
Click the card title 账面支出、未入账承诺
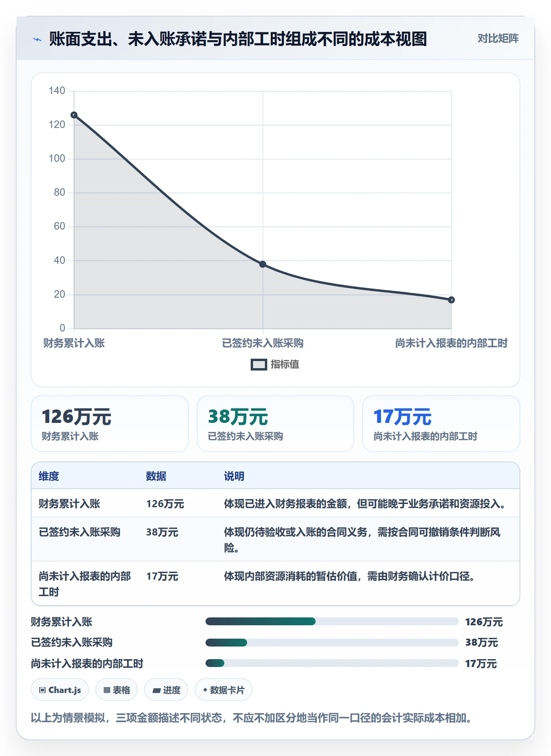(238, 39)
